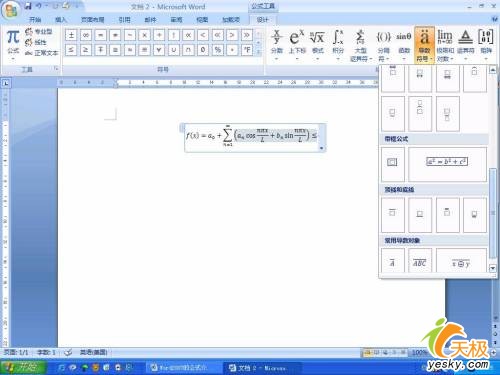This screenshot has height=375, width=500.
Task: Toggle the highlighted Accent ä (导数符号) gallery
Action: 424,45
